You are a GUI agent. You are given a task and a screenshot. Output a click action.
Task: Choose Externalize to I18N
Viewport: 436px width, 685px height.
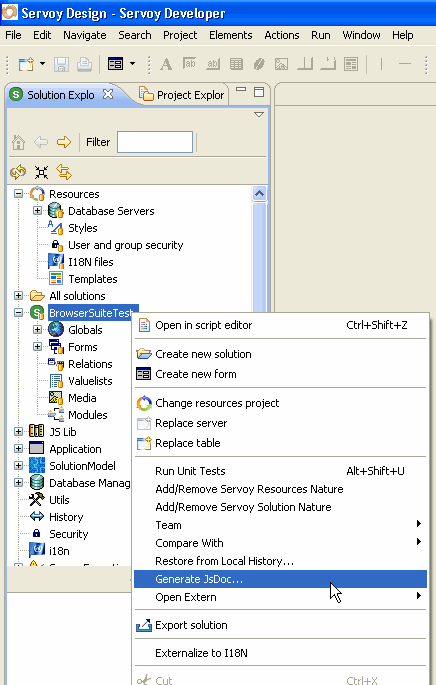pyautogui.click(x=280, y=653)
